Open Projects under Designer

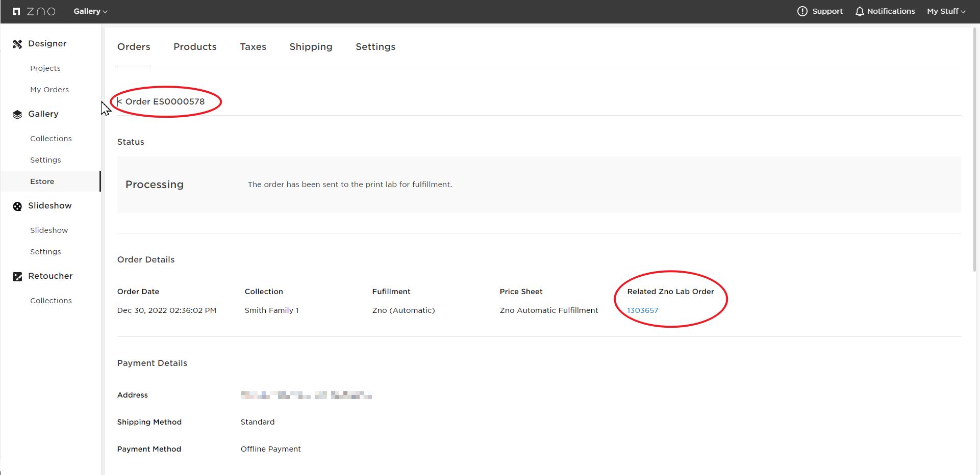click(x=45, y=68)
